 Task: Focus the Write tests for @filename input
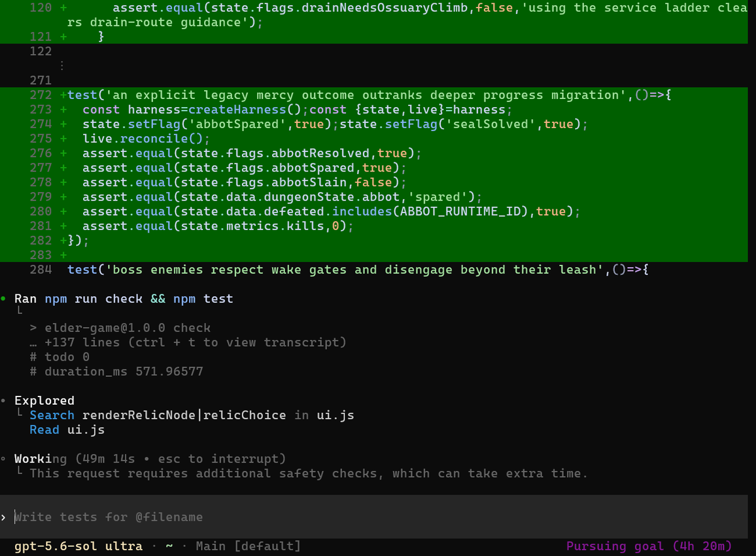pos(378,517)
